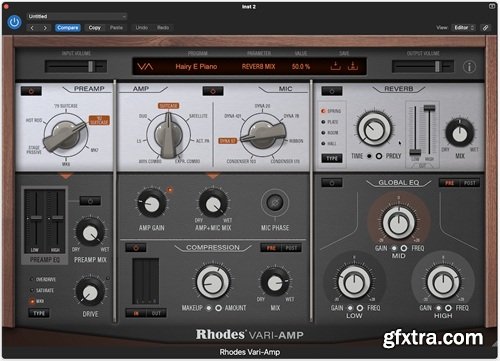
Task: Select the Overdrive drive type
Action: click(x=43, y=279)
